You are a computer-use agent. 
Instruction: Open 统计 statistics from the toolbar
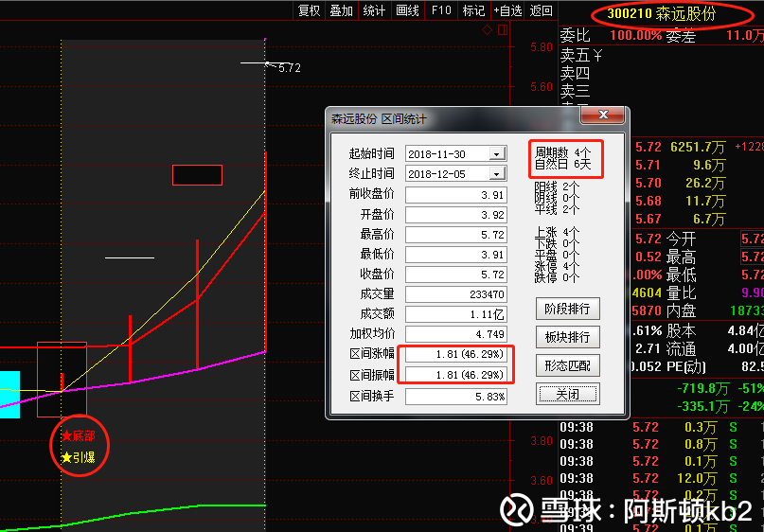tap(375, 10)
